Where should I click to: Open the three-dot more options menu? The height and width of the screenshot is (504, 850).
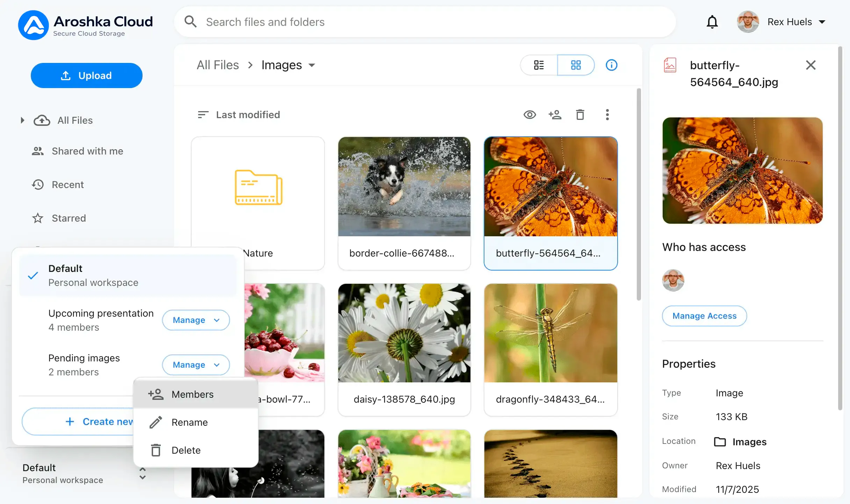607,115
